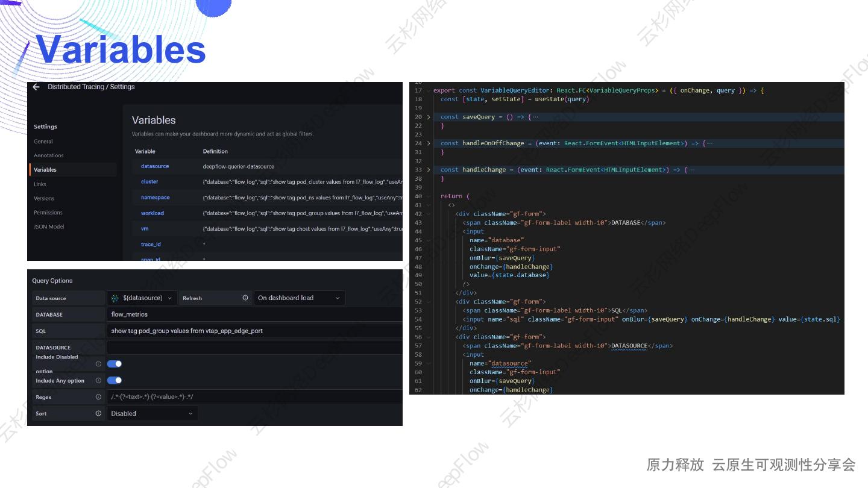
Task: Toggle the Include Disabled option switch
Action: (x=115, y=364)
